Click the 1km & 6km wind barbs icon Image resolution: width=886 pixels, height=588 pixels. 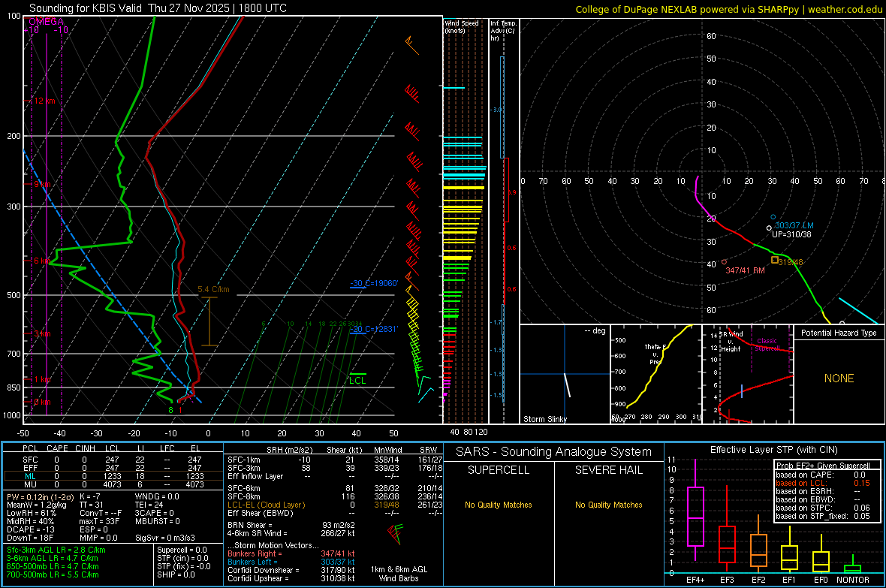395,533
